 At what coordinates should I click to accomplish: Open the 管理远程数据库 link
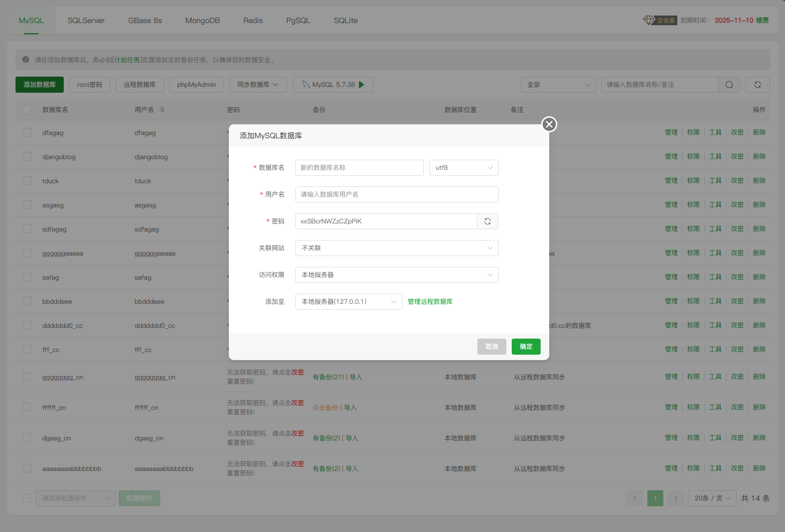(430, 302)
